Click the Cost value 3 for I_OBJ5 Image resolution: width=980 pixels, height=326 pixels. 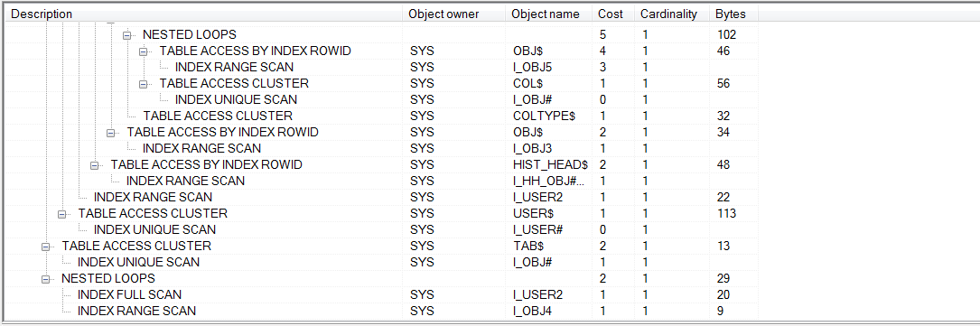[602, 68]
